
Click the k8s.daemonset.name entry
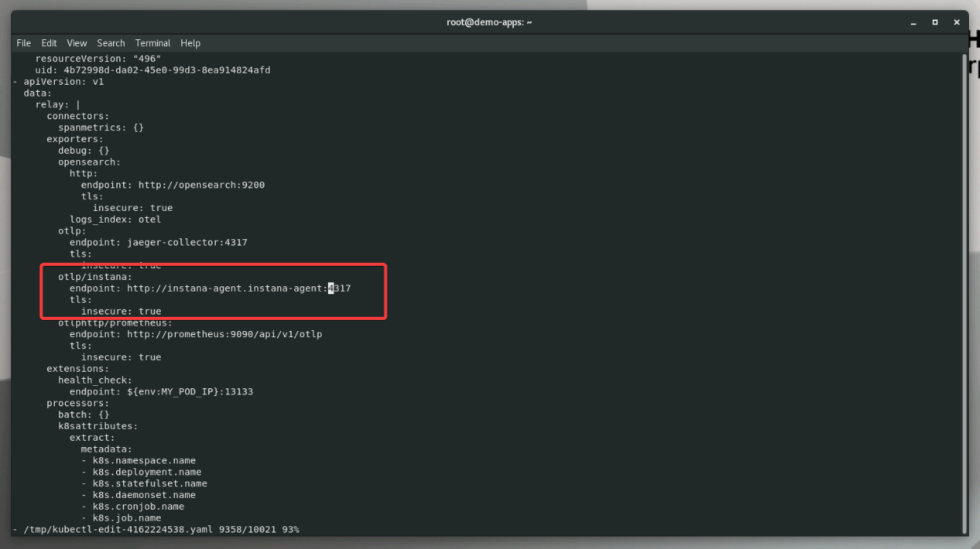tap(144, 495)
